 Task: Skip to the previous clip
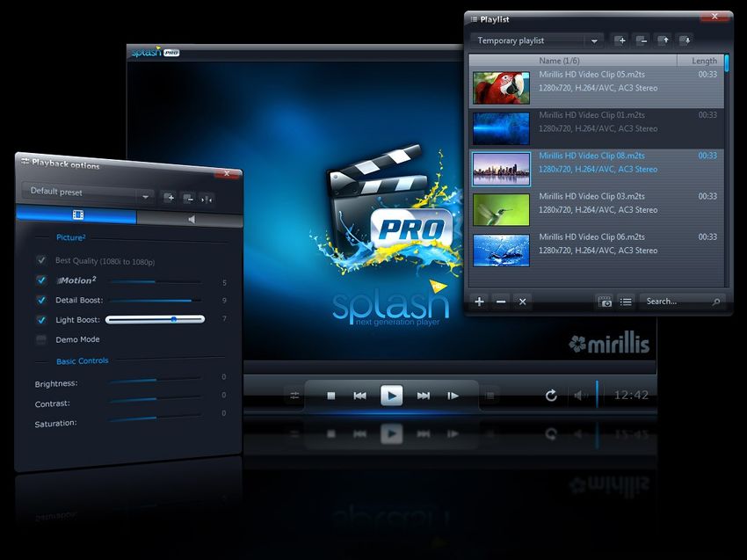tap(360, 396)
